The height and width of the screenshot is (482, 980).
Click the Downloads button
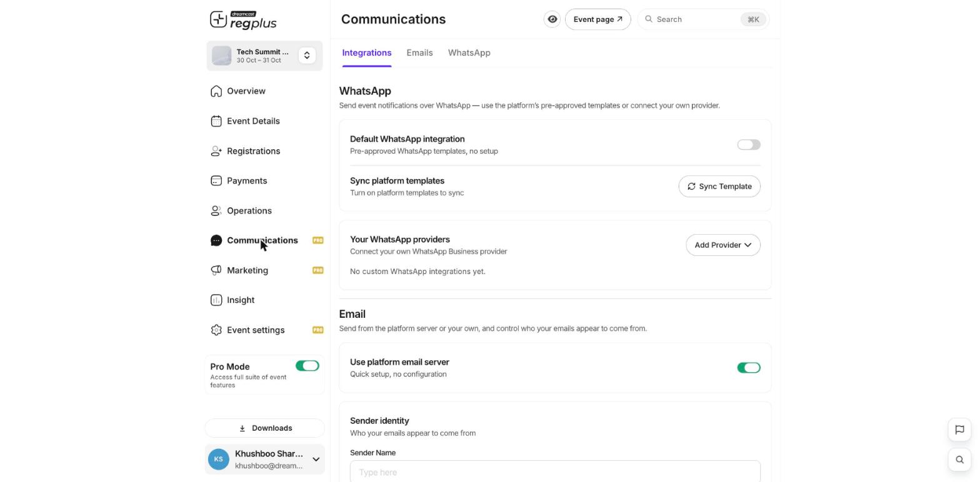pyautogui.click(x=265, y=428)
